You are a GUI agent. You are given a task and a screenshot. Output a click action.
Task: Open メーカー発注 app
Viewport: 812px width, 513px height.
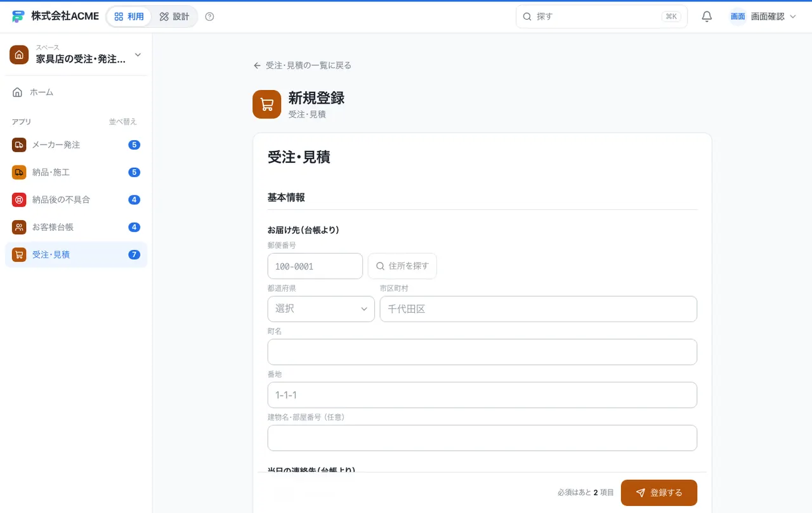point(76,145)
